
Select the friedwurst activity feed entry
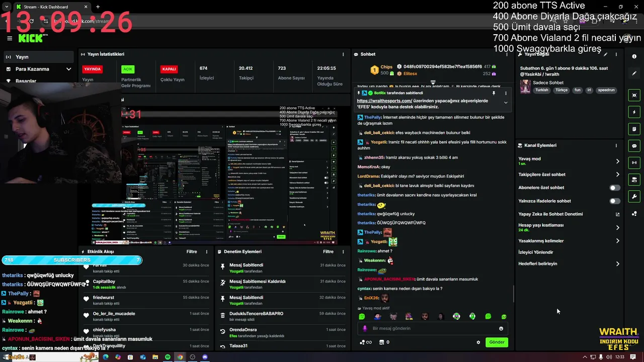[x=146, y=300]
